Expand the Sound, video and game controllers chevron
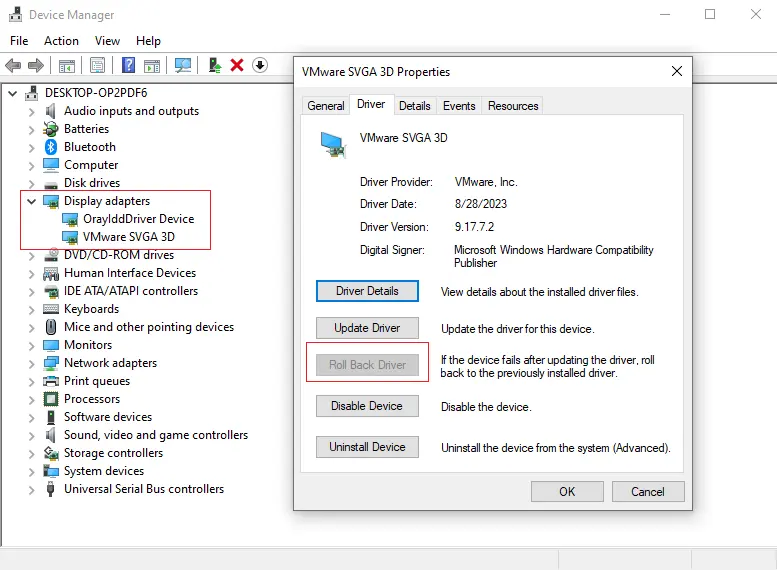 click(x=31, y=436)
